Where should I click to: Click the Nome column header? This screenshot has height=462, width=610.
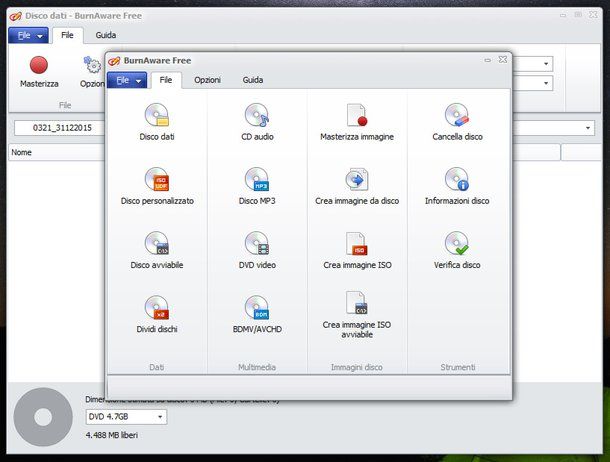click(x=56, y=152)
